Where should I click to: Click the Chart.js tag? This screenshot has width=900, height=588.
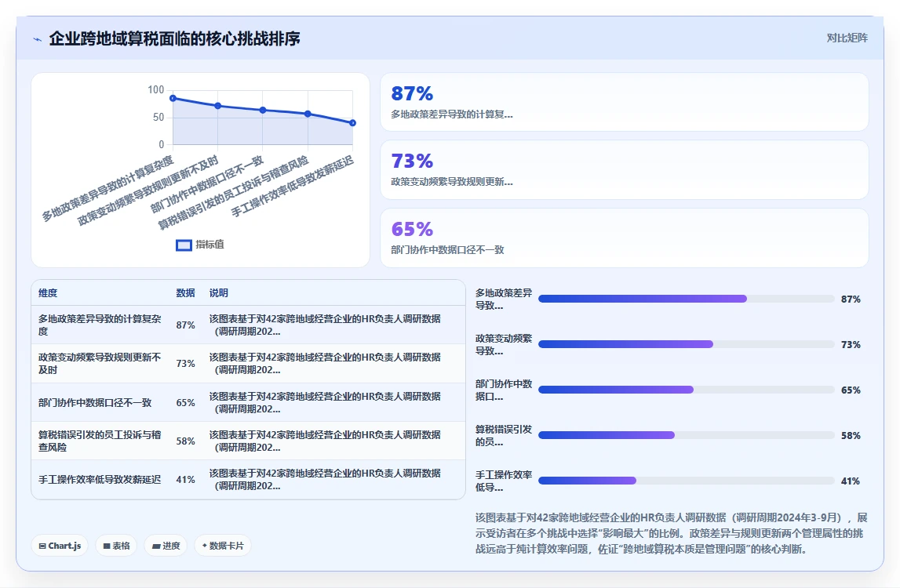pyautogui.click(x=60, y=546)
